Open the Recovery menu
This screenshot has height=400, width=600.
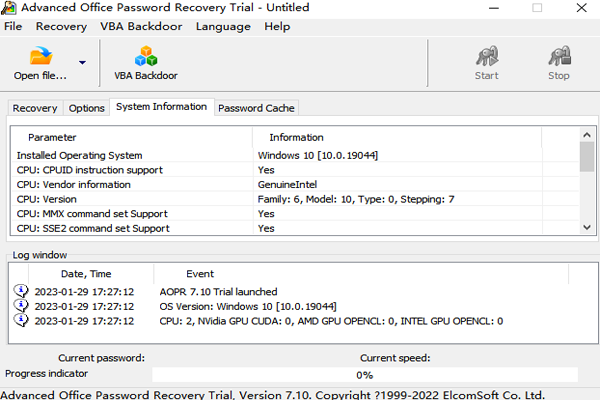(x=61, y=26)
